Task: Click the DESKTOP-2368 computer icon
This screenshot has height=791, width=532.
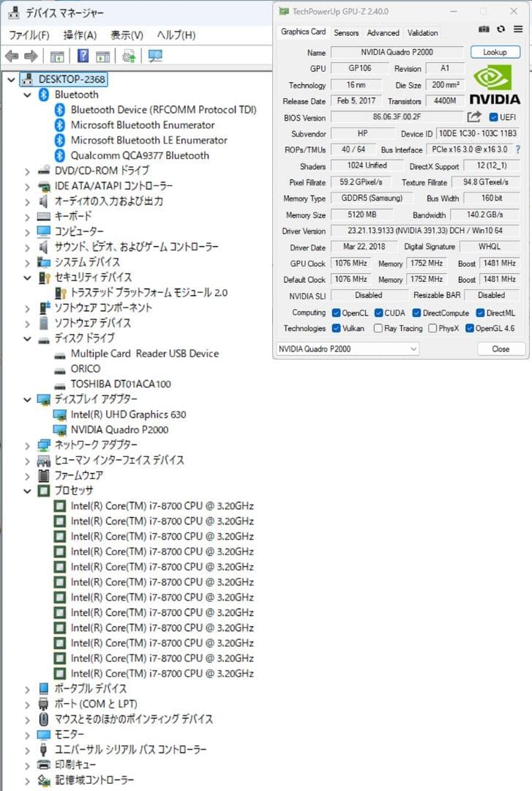Action: click(x=29, y=79)
